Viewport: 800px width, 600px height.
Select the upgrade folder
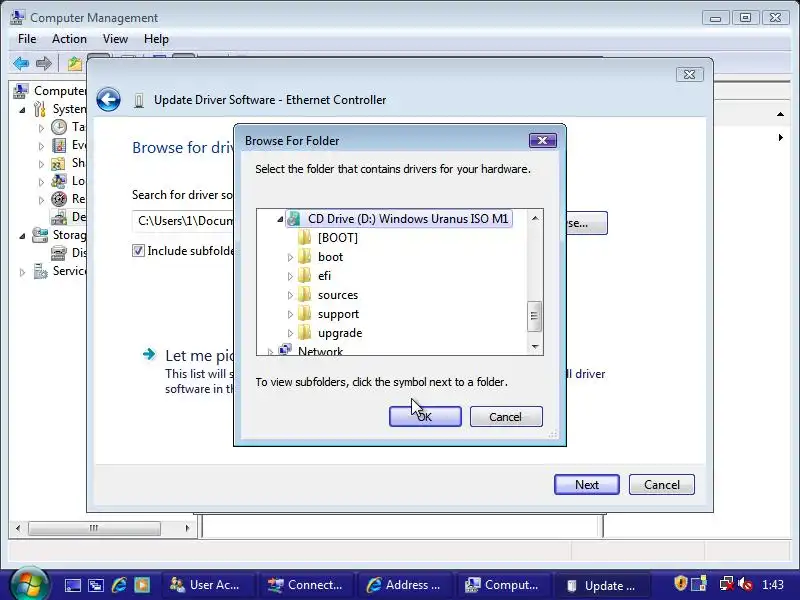(x=340, y=333)
